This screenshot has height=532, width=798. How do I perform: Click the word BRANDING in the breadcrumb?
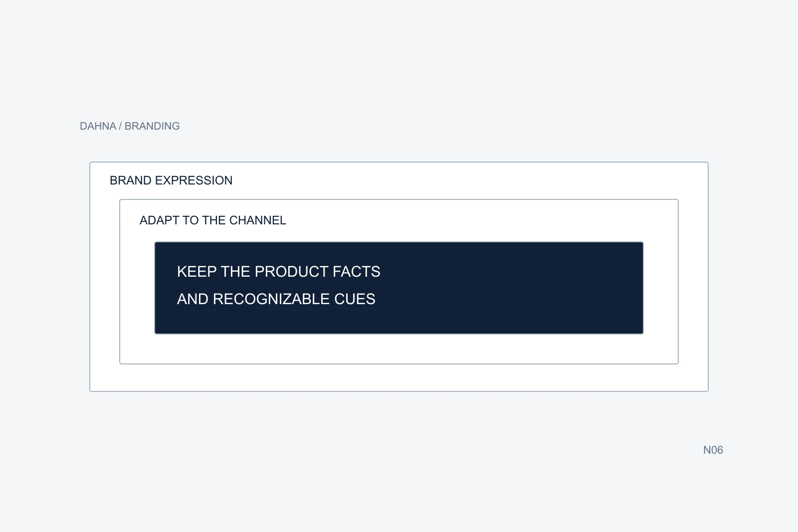click(152, 126)
